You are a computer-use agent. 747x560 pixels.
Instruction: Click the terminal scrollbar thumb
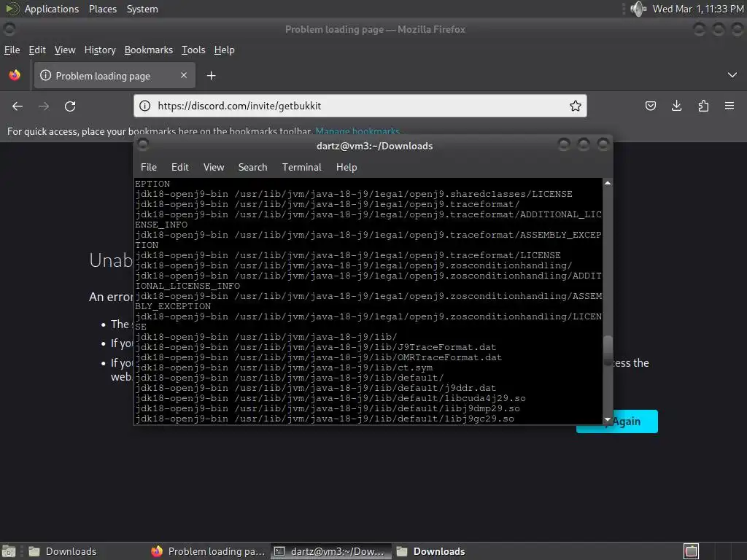608,351
